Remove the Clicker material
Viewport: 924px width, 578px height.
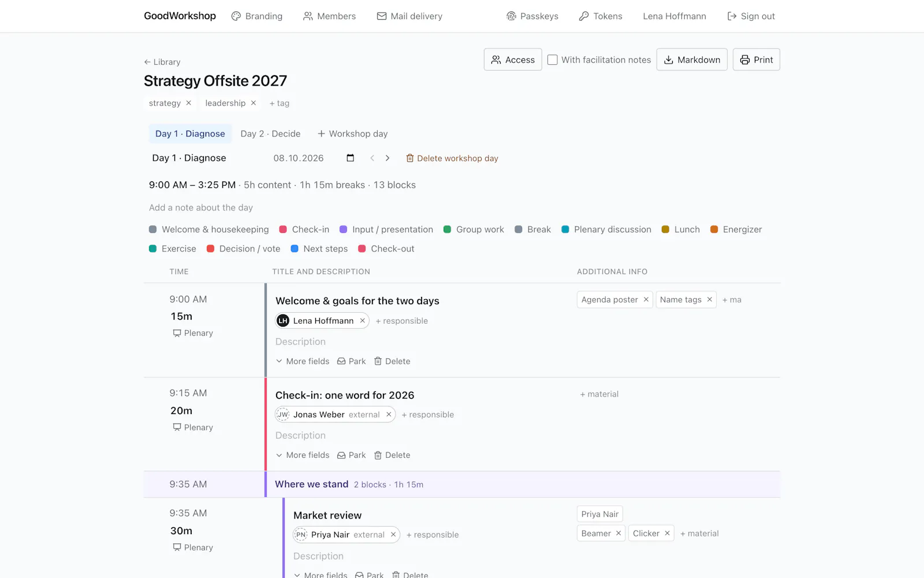667,533
